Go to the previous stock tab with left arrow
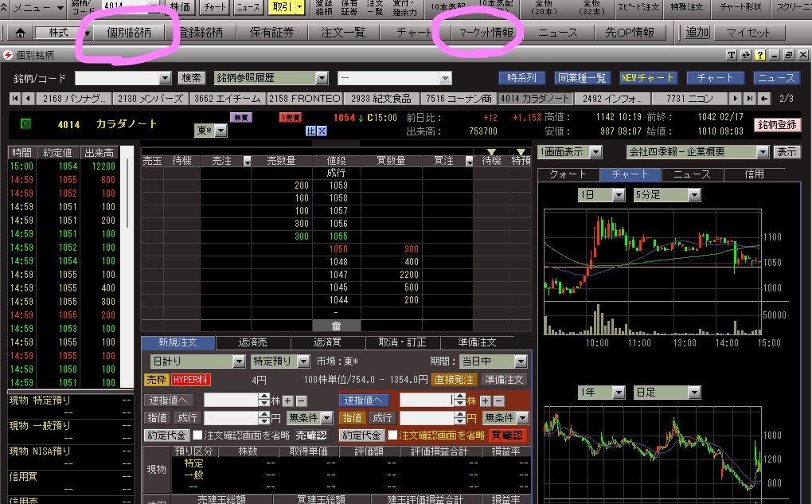 [29, 99]
